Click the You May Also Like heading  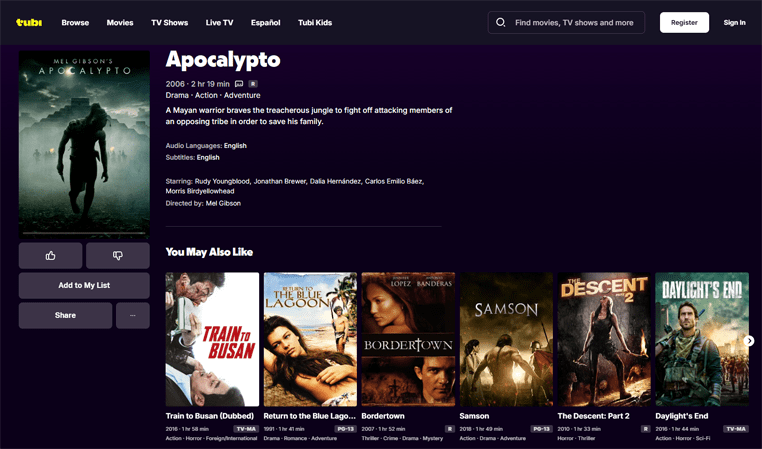pos(209,252)
